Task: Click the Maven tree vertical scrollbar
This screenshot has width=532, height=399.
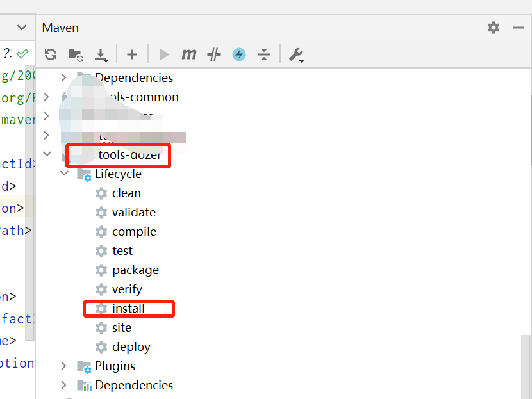Action: click(x=526, y=367)
